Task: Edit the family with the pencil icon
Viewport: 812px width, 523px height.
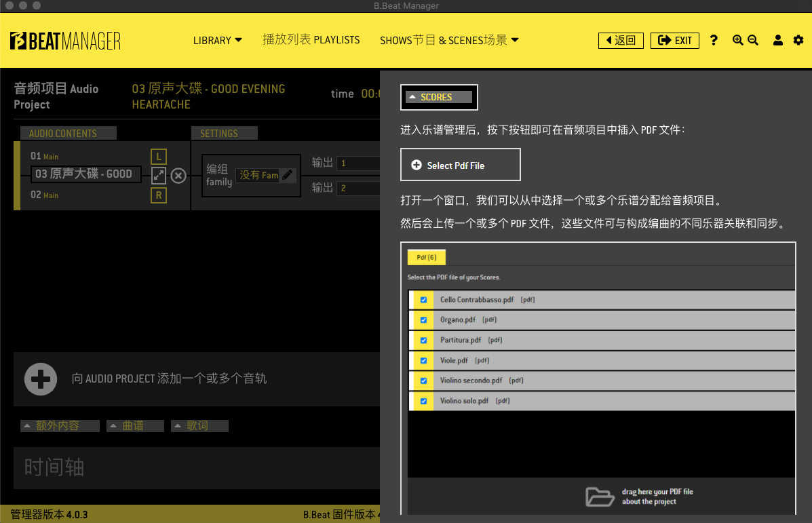Action: click(x=288, y=175)
